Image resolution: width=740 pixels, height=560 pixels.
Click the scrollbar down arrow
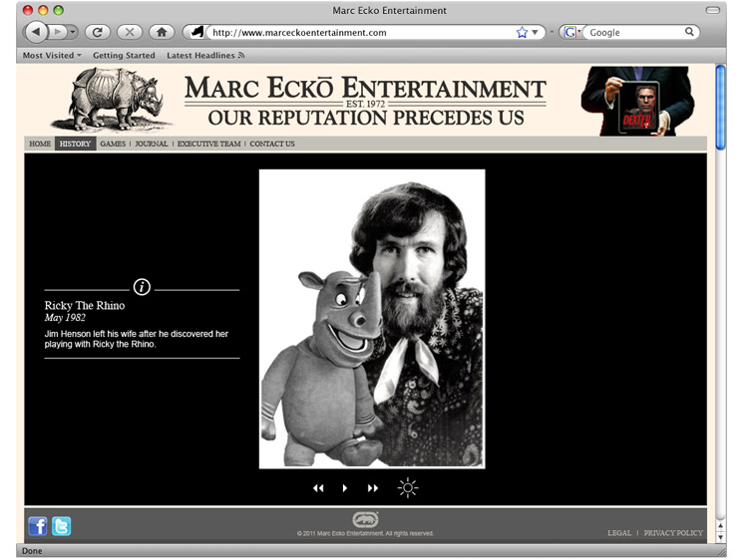720,537
